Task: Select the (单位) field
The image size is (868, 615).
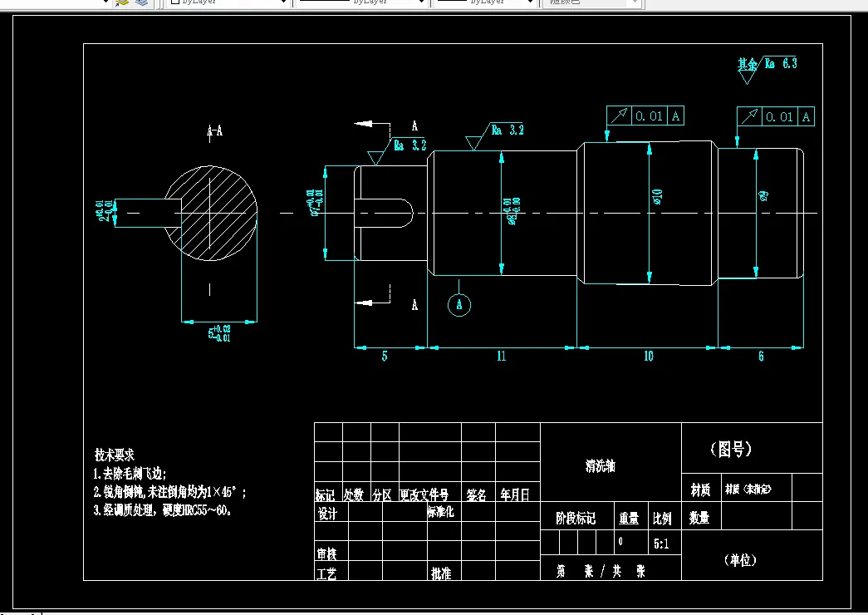Action: (740, 560)
